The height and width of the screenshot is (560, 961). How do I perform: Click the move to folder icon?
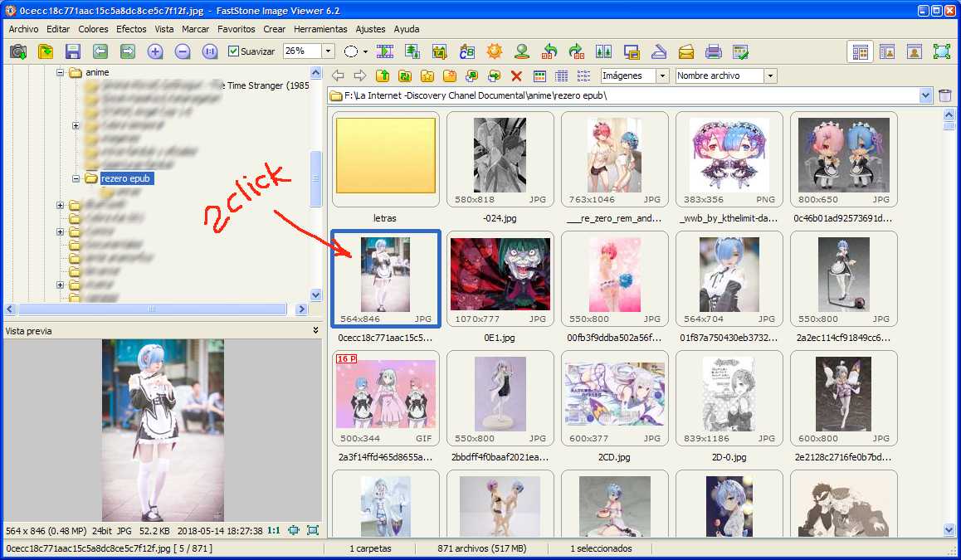494,76
